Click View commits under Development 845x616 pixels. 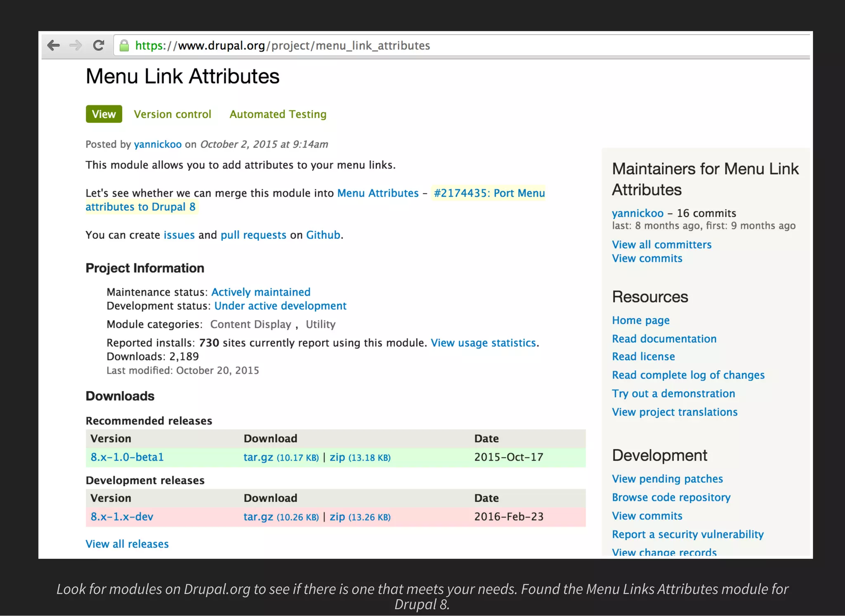(647, 516)
